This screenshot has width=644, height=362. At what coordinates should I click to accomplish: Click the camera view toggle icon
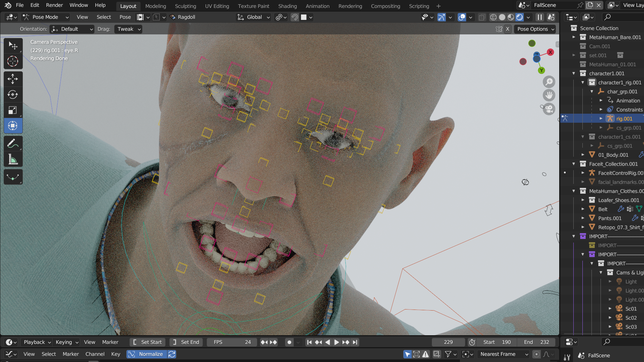(x=549, y=109)
